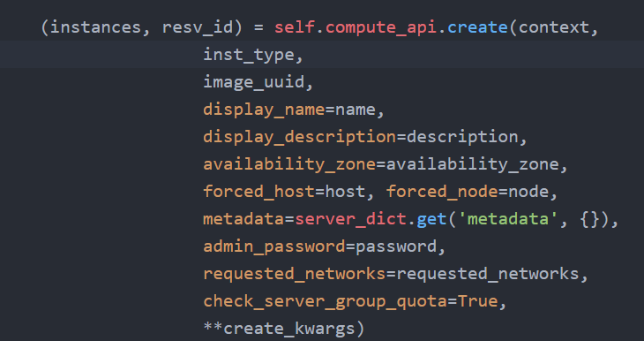Click the orange 'availability_zone' keyword
This screenshot has width=644, height=341.
(x=289, y=164)
